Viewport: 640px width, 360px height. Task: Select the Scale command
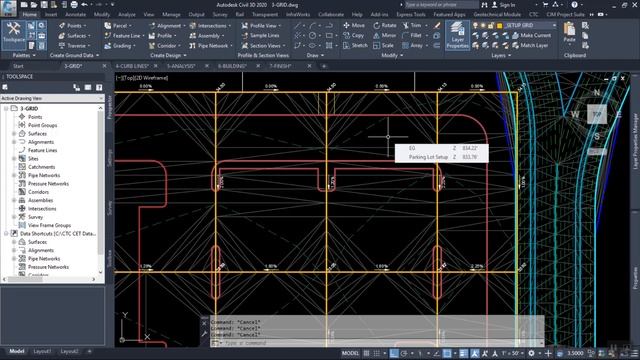coord(383,45)
